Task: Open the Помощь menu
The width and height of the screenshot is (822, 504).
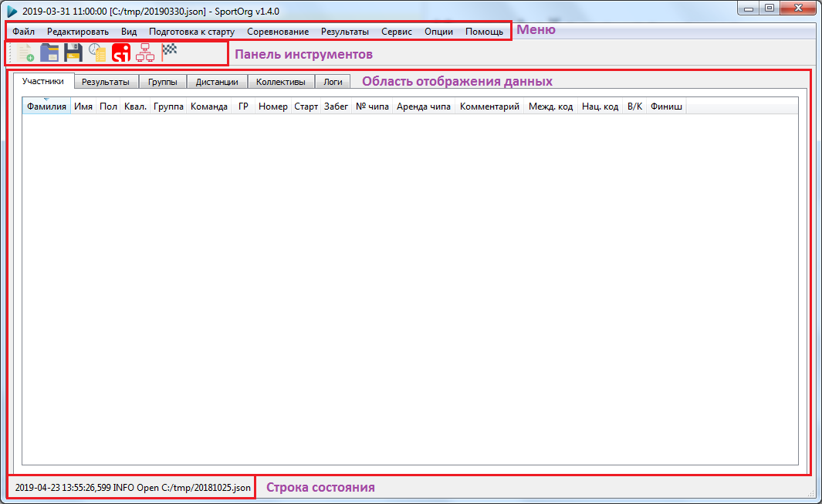Action: click(485, 32)
